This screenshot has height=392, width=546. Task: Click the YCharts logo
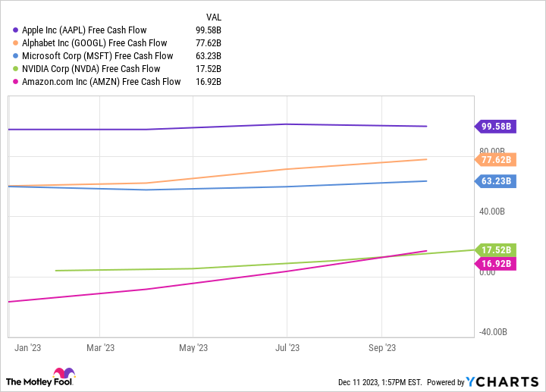[502, 382]
